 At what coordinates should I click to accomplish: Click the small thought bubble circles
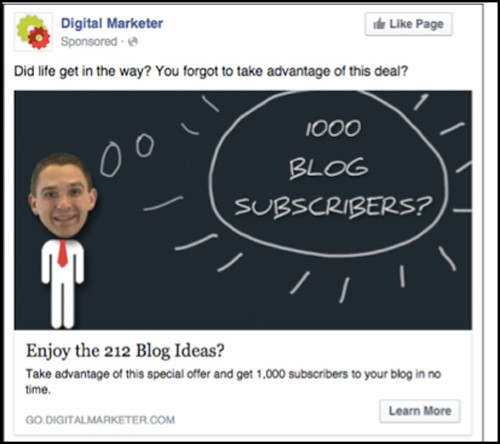[127, 155]
